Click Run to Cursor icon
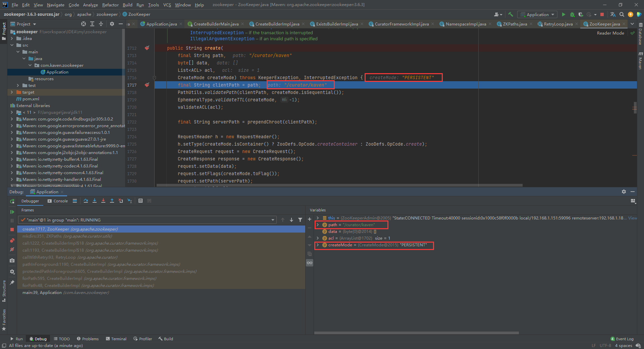 (x=130, y=201)
